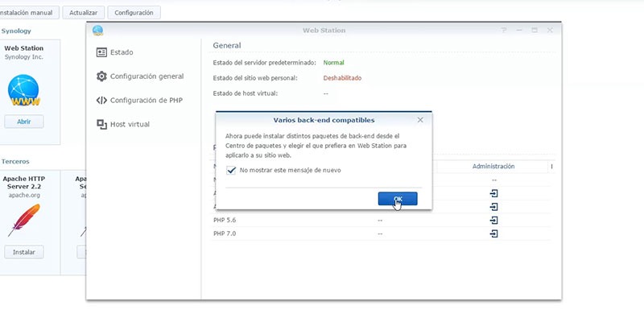Close the 'Varios back-end compatibles' dialog

(419, 120)
